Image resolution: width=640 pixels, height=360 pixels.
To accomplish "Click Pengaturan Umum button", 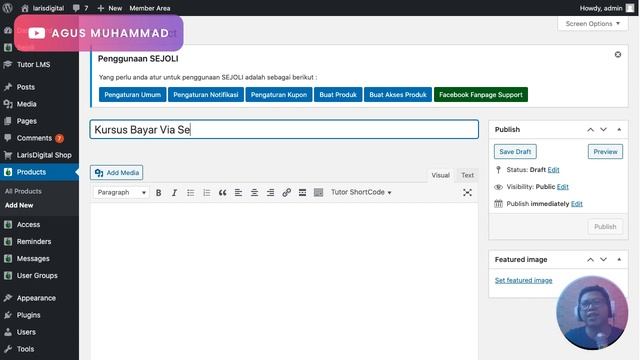I will pyautogui.click(x=132, y=95).
